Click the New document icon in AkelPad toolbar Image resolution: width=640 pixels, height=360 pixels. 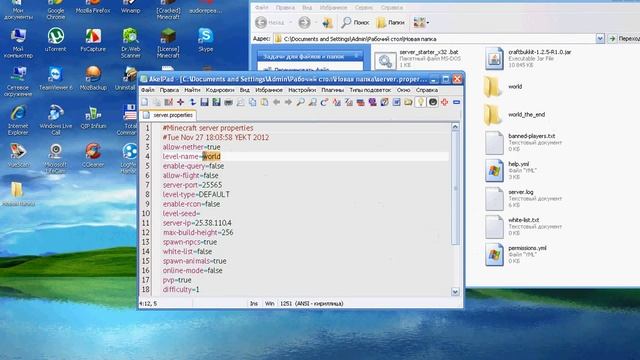(145, 102)
